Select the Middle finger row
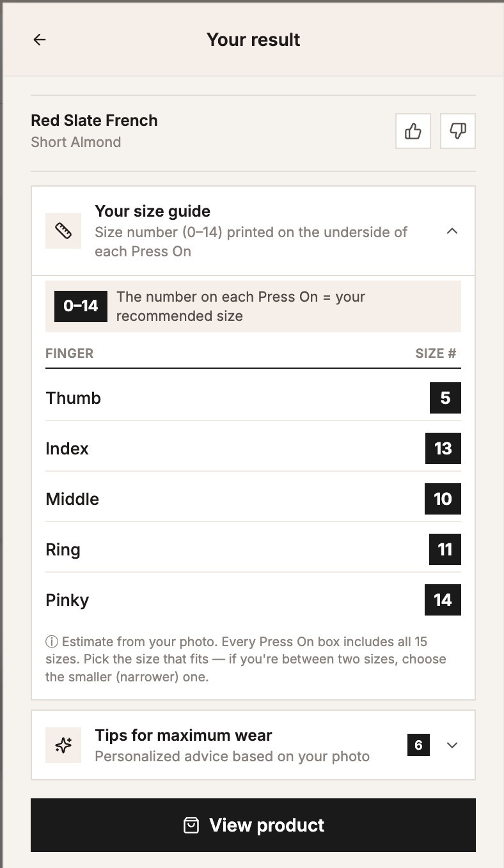 [253, 499]
